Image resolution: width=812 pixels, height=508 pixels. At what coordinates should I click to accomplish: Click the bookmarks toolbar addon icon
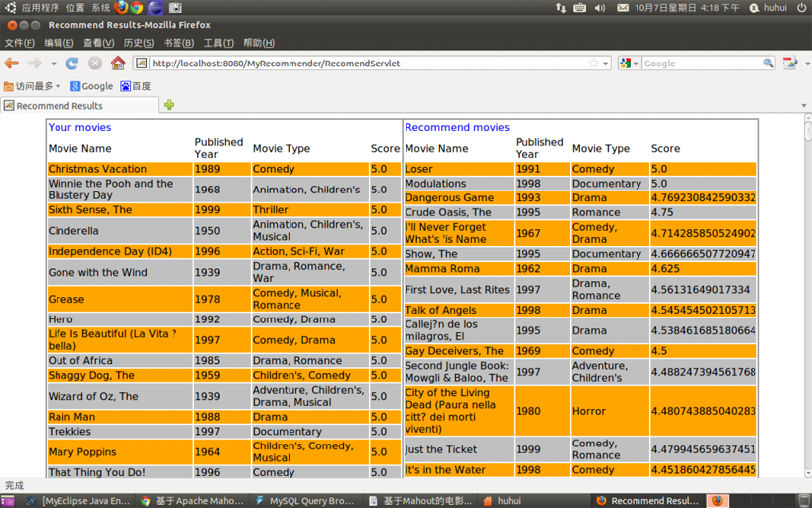point(790,63)
